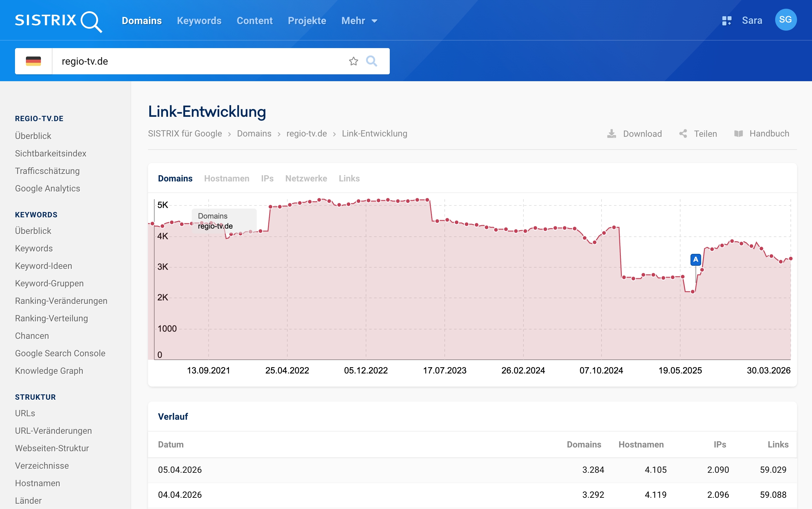Screen dimensions: 812x509
Task: Click the magnifier icon in the search bar
Action: (372, 61)
